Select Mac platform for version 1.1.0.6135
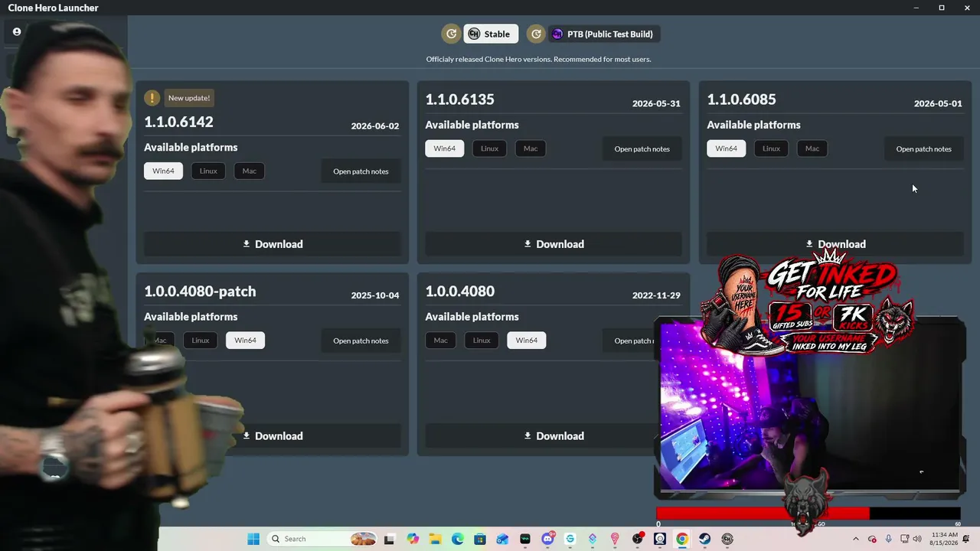The image size is (980, 551). pyautogui.click(x=531, y=148)
